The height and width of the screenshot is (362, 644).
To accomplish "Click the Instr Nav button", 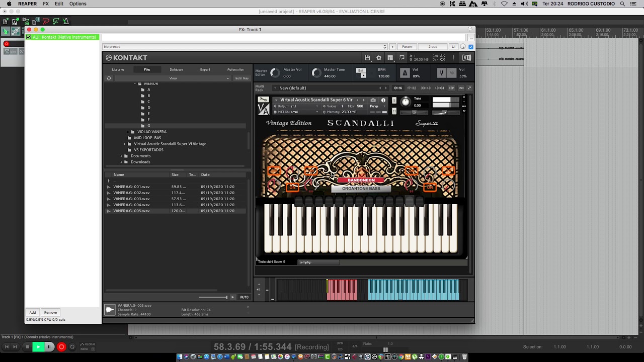I will tap(242, 78).
